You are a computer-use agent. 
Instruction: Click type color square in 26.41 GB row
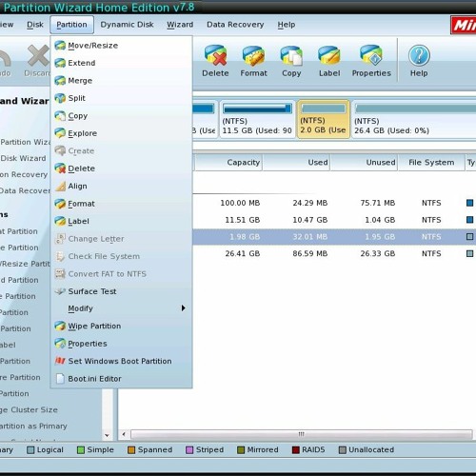coord(470,253)
